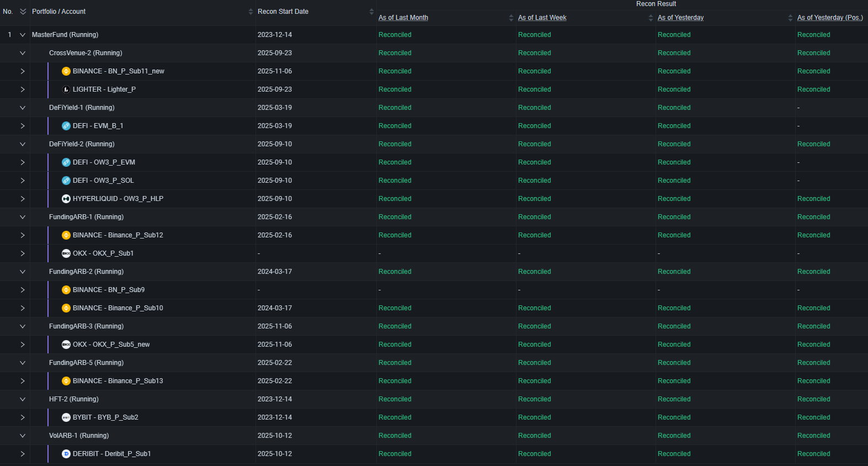This screenshot has height=466, width=868.
Task: Expand the HYPERLIQUID - OW3_P_HLP row
Action: (23, 199)
